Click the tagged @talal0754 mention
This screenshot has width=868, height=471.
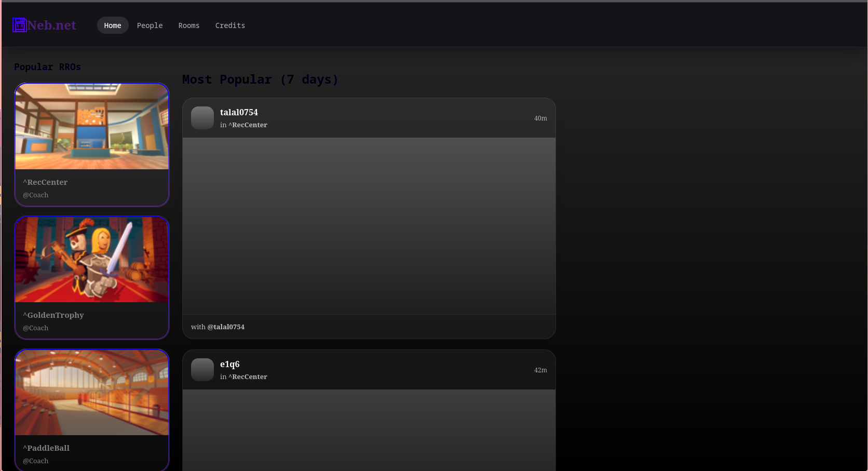pos(226,327)
